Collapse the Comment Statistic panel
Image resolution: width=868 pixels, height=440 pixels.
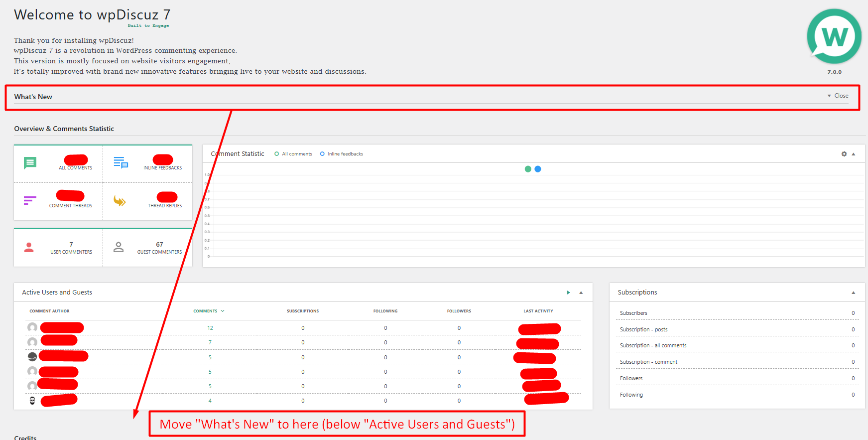[854, 154]
